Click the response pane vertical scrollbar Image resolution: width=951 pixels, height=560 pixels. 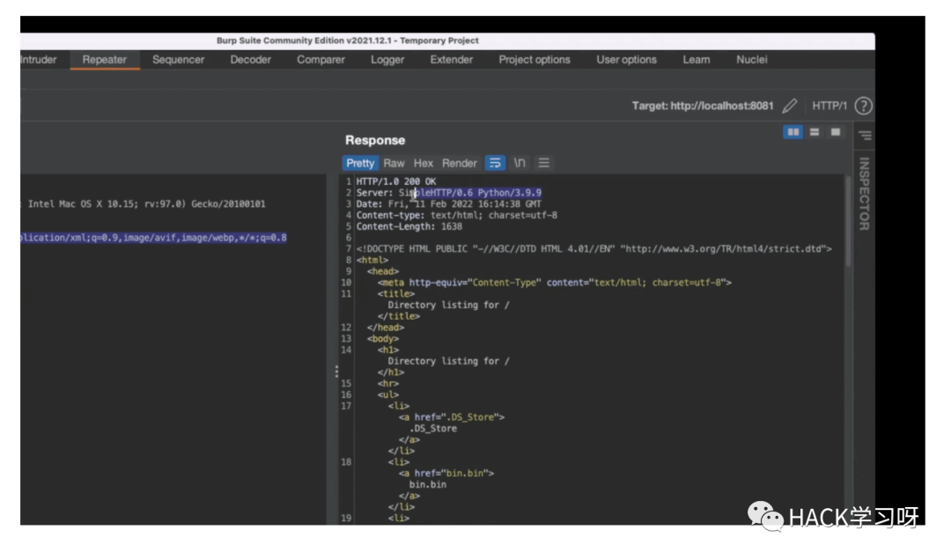coord(848,222)
